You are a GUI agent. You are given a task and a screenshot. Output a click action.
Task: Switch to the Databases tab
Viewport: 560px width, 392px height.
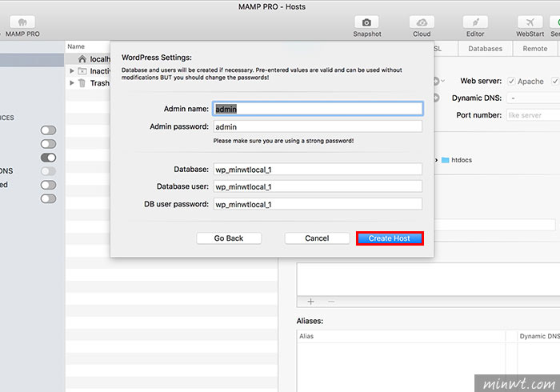click(x=485, y=49)
